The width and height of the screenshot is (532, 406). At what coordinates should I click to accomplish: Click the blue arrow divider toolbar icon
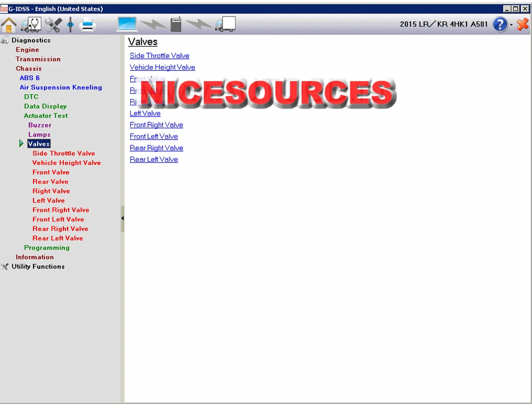click(x=71, y=25)
